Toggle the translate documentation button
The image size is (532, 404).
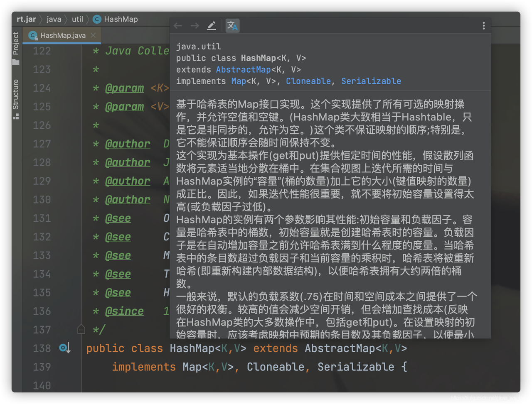[x=232, y=26]
